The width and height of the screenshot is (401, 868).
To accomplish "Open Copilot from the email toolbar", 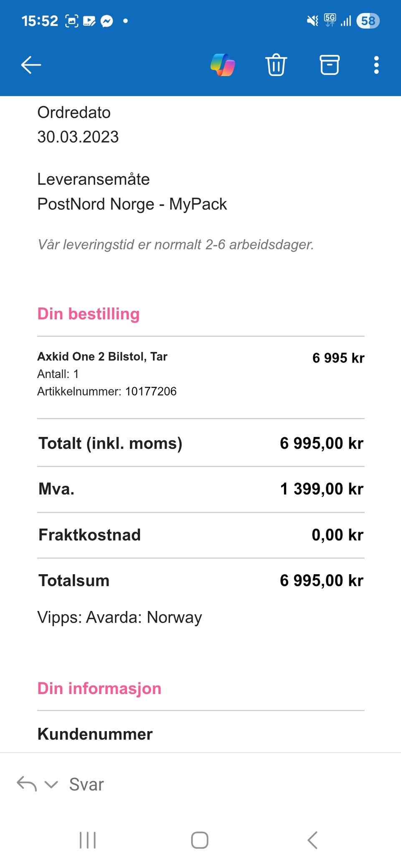I will 223,65.
